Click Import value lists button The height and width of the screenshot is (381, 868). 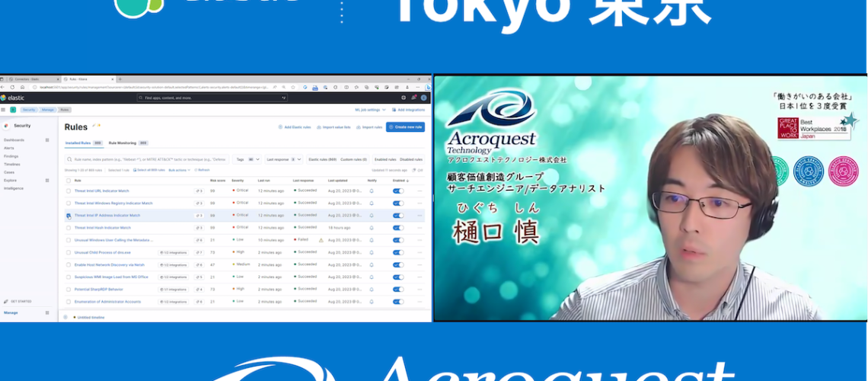click(333, 126)
